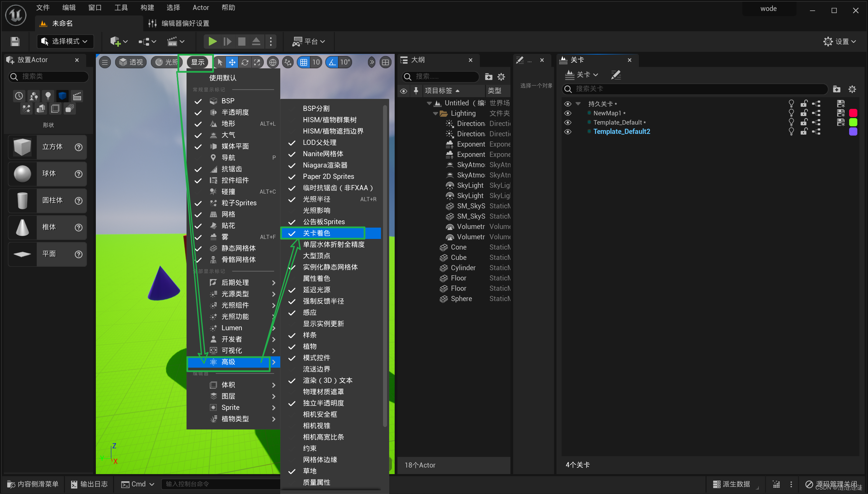Open the 后期处理 submenu entry
868x494 pixels.
point(235,283)
